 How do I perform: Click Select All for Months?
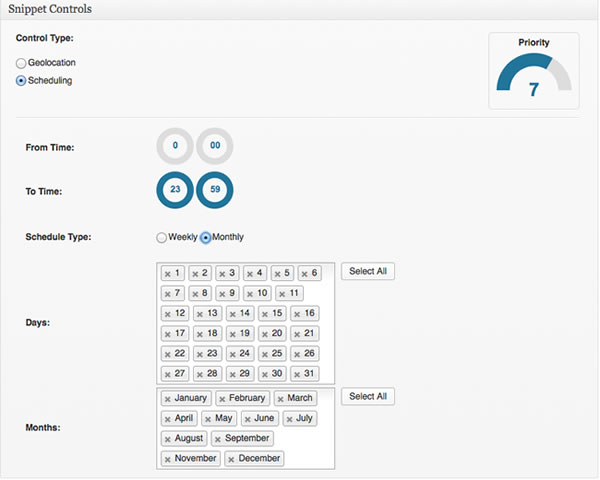368,397
